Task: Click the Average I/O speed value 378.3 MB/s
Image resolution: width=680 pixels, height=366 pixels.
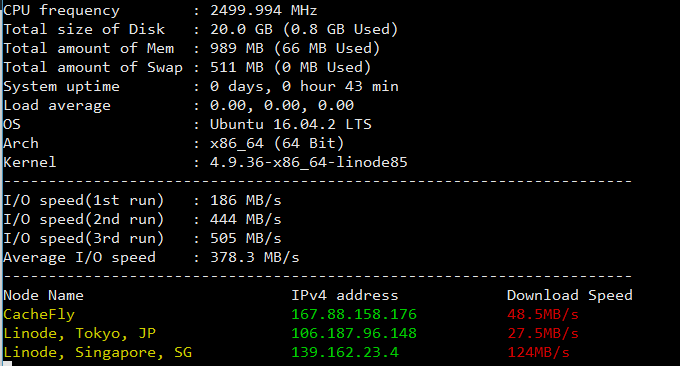Action: tap(255, 257)
